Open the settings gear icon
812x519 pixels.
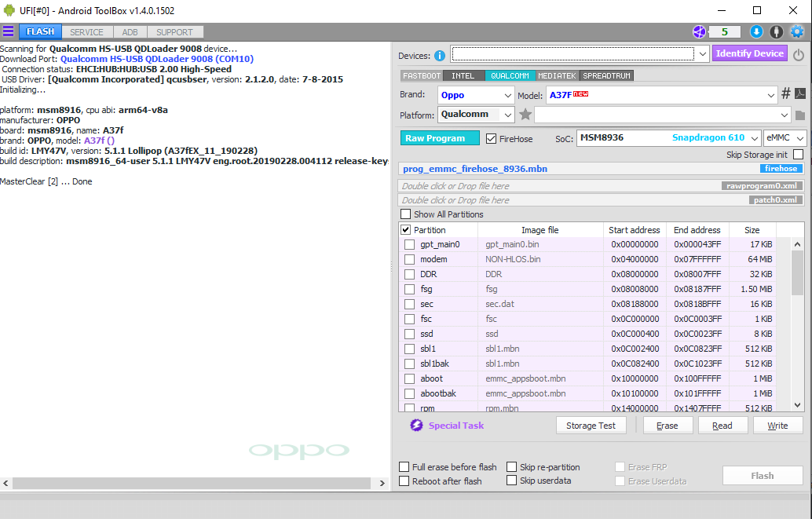797,32
